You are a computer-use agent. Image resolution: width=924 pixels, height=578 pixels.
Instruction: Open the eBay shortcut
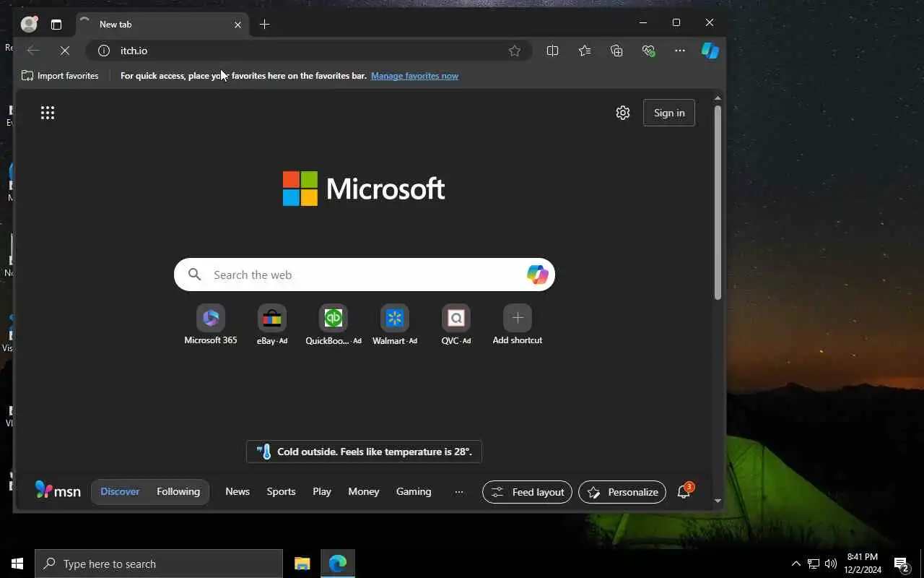(x=272, y=324)
